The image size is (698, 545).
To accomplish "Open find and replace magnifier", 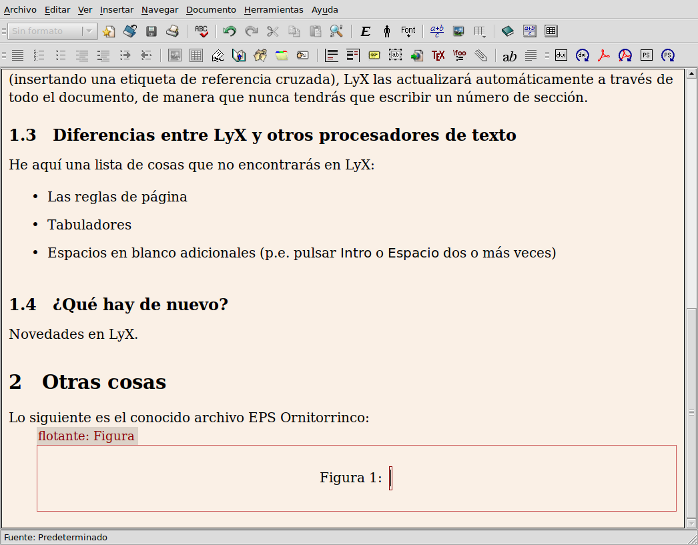I will pyautogui.click(x=337, y=31).
